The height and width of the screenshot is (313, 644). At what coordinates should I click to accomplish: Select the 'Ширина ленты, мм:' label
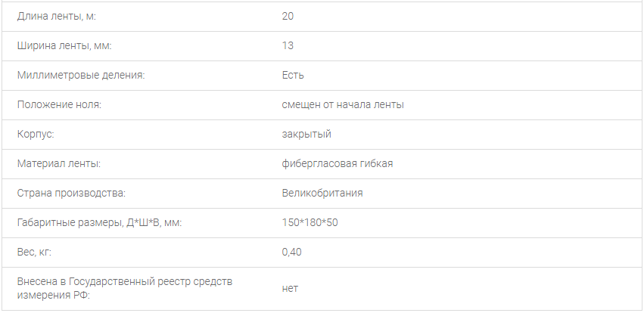(64, 45)
